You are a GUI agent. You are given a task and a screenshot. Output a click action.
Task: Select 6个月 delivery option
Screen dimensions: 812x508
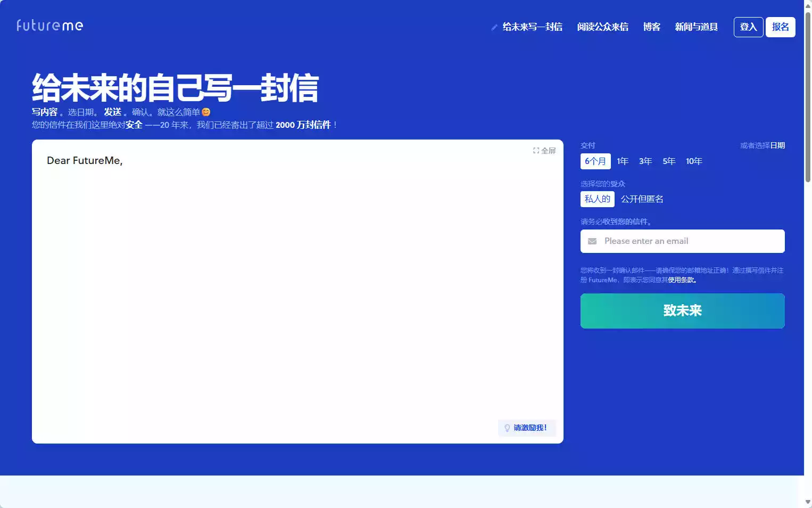click(595, 161)
